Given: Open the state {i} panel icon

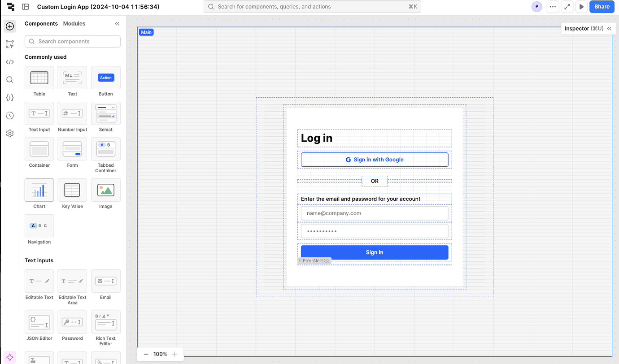Looking at the screenshot, I should (9, 97).
